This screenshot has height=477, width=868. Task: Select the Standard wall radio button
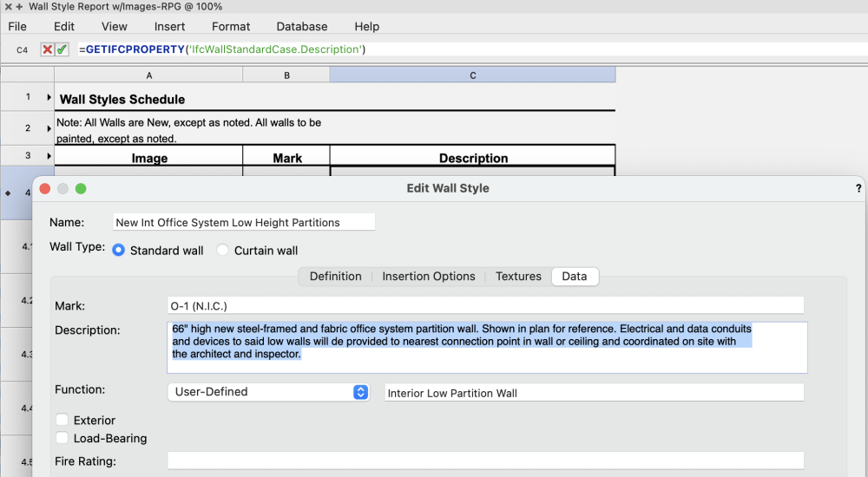119,251
